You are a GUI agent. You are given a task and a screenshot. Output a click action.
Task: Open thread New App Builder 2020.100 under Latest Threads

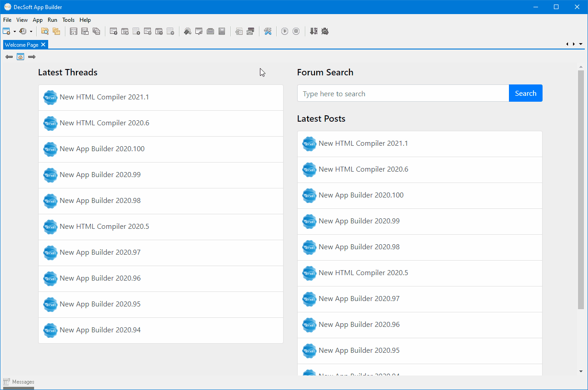(x=161, y=149)
